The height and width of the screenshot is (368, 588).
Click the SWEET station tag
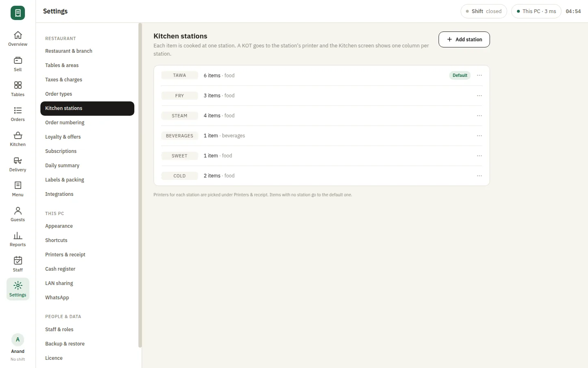tap(180, 156)
